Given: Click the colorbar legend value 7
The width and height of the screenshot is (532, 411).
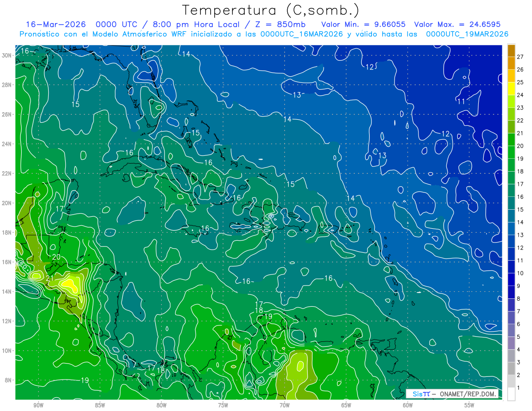Looking at the screenshot, I should (x=519, y=311).
